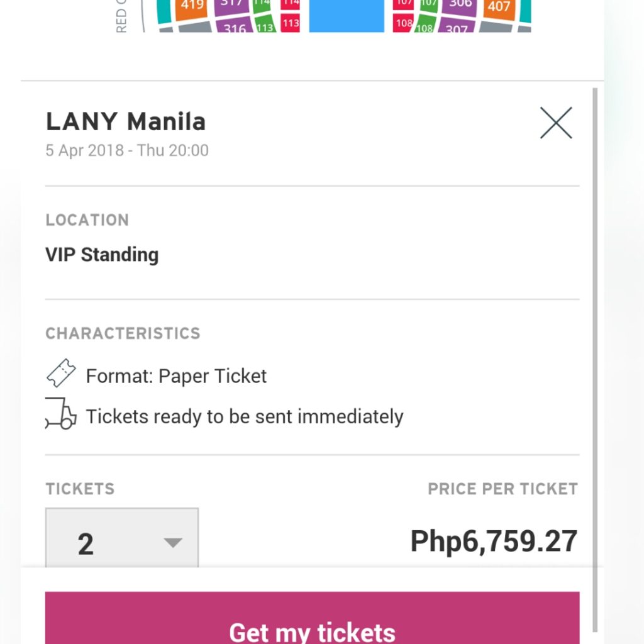Viewport: 644px width, 644px height.
Task: Tap the delivery truck icon
Action: (x=61, y=414)
